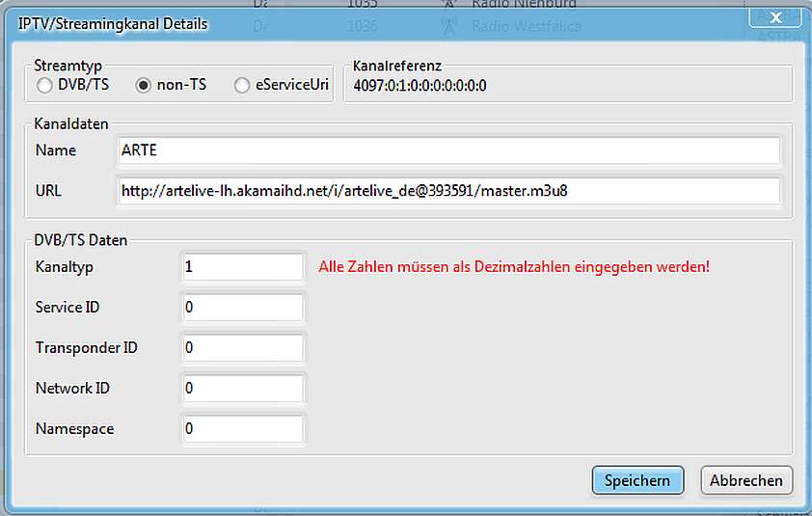Image resolution: width=812 pixels, height=516 pixels.
Task: Select the Service ID input field
Action: (x=243, y=308)
